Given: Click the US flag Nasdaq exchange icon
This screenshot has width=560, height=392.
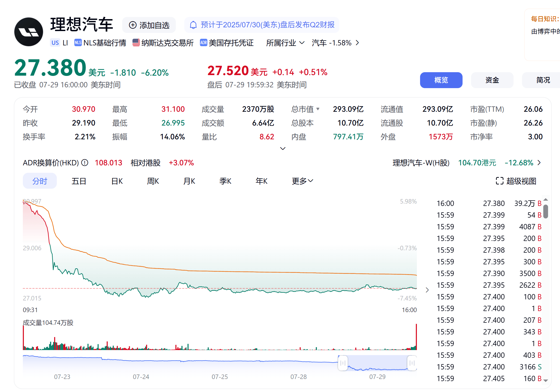Looking at the screenshot, I should tap(136, 42).
